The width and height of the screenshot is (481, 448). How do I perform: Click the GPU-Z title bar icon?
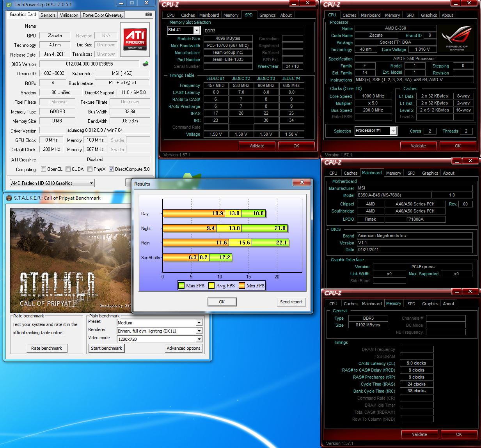coord(9,4)
